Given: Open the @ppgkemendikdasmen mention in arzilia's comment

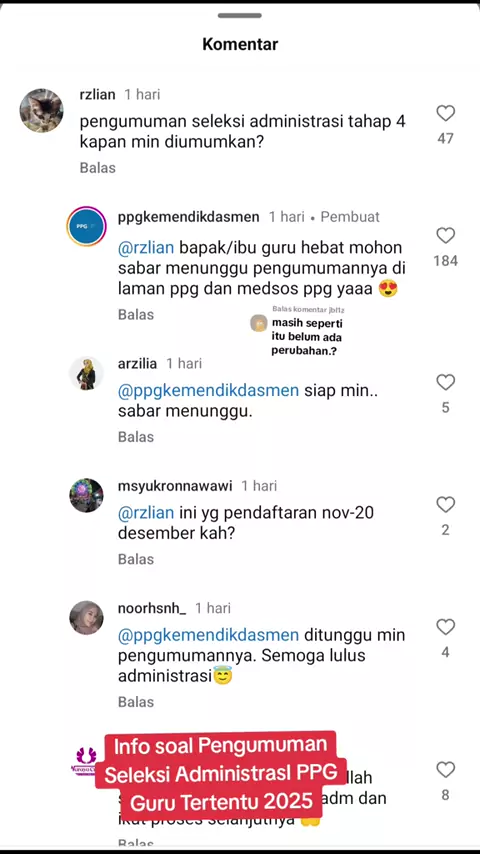Looking at the screenshot, I should coord(208,391).
